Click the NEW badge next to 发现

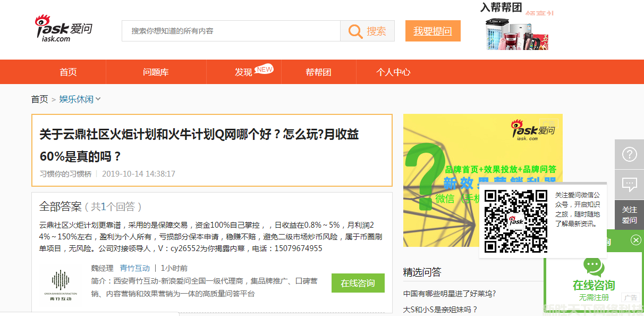(x=264, y=69)
